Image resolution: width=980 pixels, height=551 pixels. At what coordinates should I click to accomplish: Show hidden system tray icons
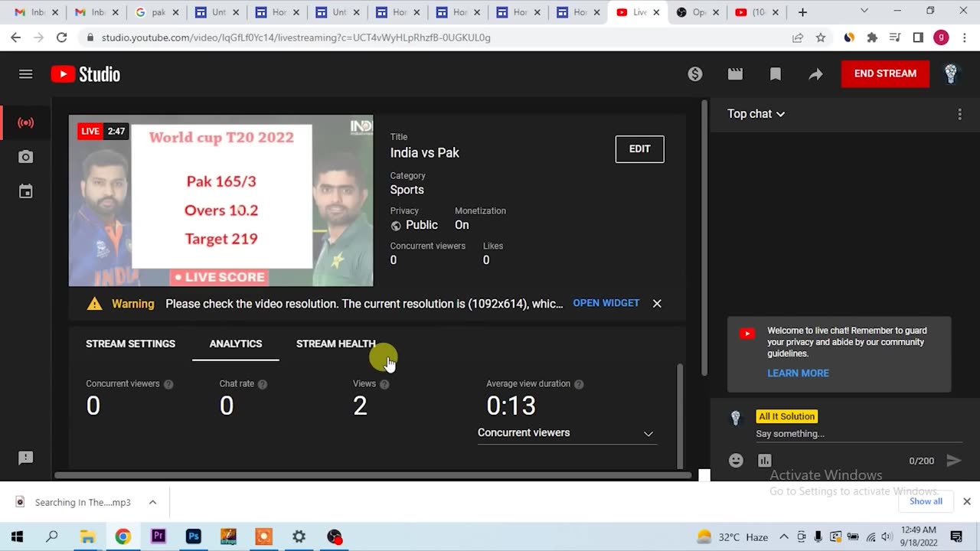[783, 536]
